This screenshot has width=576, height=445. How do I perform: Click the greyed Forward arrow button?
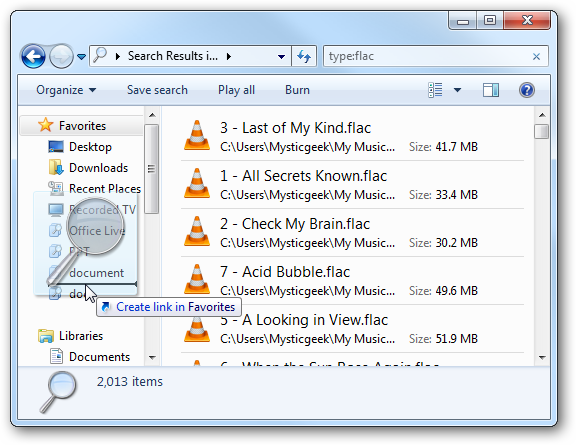(x=61, y=56)
